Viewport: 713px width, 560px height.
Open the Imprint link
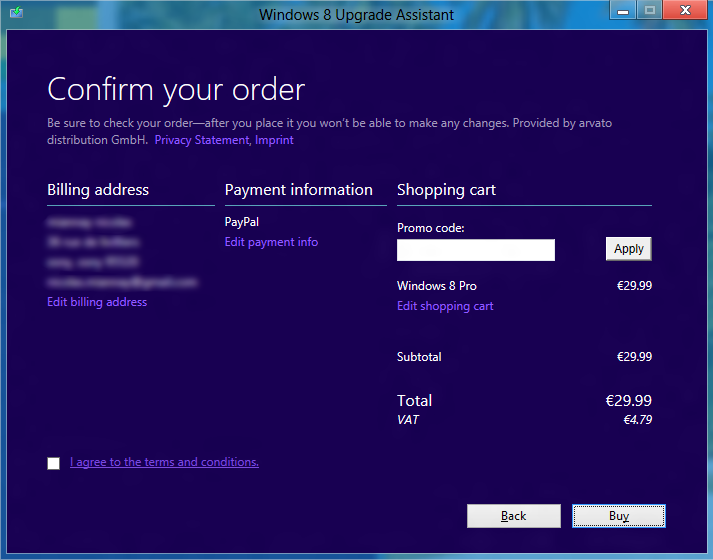pyautogui.click(x=274, y=140)
